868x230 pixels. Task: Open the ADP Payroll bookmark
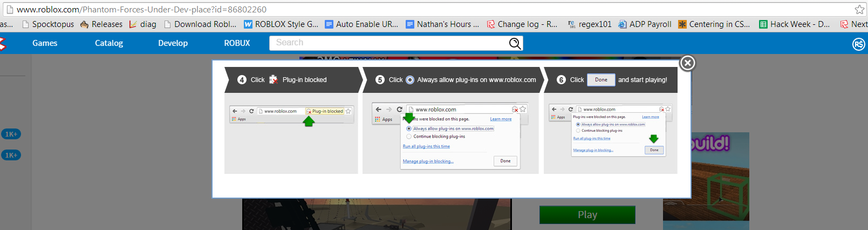[645, 24]
